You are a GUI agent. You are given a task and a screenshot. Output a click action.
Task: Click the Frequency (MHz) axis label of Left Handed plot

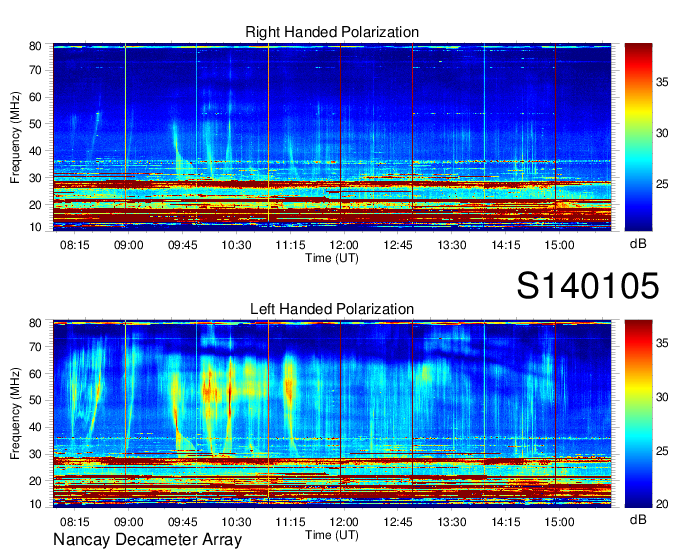click(x=15, y=413)
